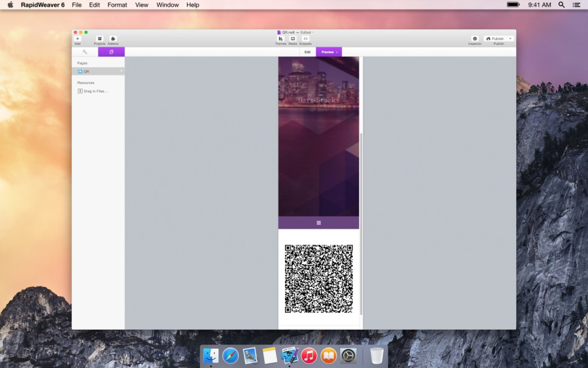Open the Preview mode dropdown

click(x=329, y=52)
